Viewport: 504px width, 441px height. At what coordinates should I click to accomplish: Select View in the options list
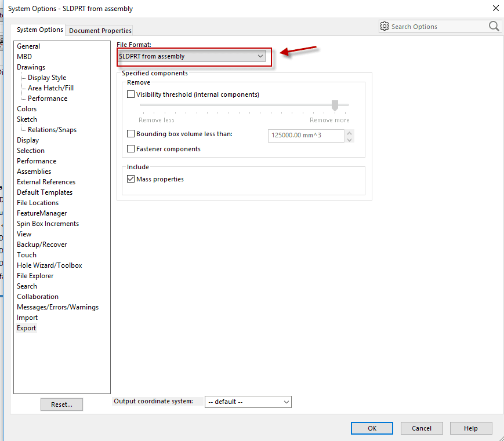coord(24,234)
